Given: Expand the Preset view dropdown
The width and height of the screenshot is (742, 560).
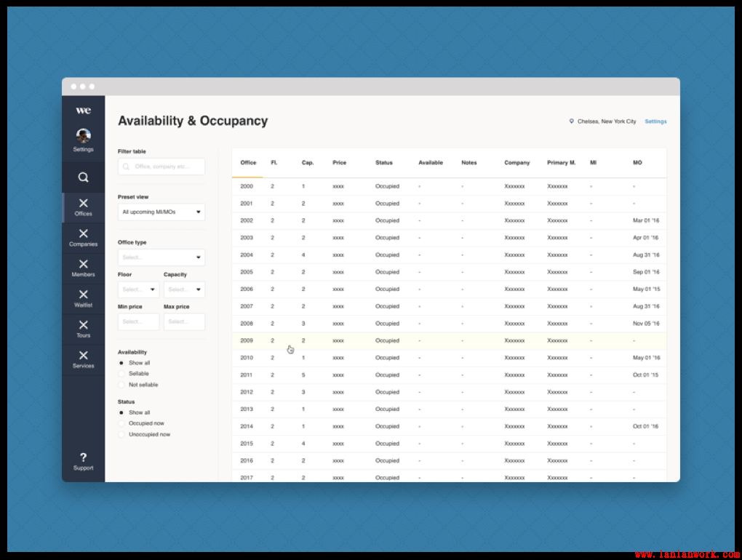Looking at the screenshot, I should pos(161,212).
